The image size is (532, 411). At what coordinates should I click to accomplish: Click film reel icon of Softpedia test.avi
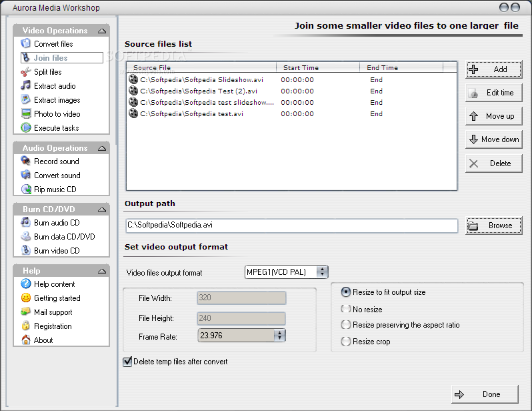[x=133, y=113]
